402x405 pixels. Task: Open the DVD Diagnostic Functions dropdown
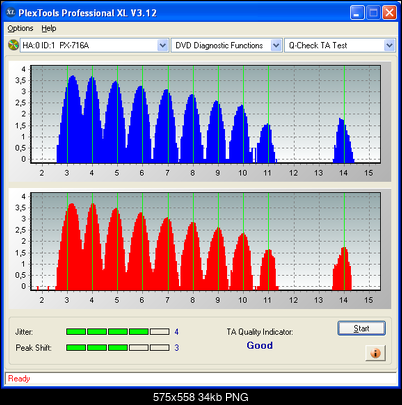[x=276, y=45]
